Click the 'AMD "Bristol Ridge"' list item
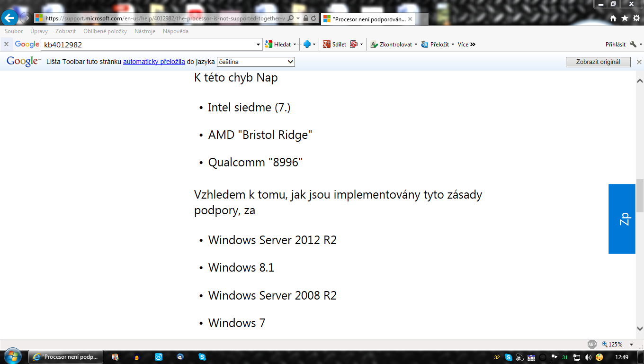This screenshot has height=364, width=644. [x=260, y=135]
